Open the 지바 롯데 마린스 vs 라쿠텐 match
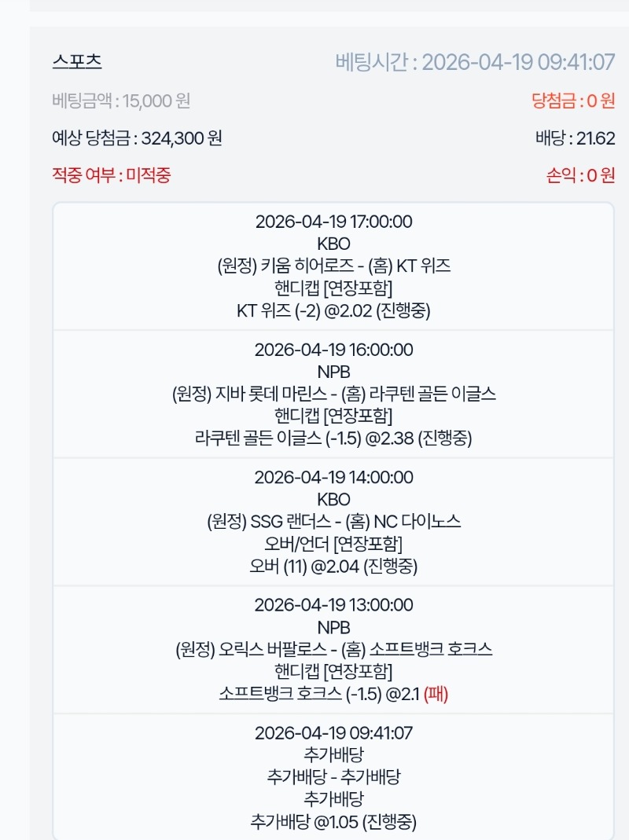 click(333, 394)
